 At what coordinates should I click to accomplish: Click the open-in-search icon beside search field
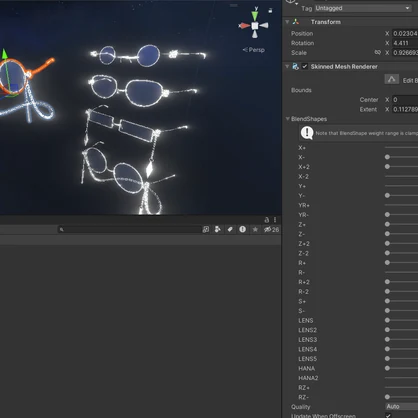(206, 229)
